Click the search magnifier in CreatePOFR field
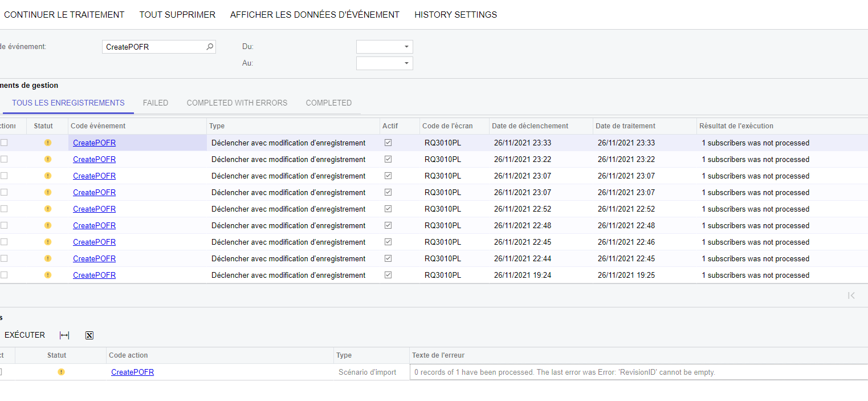 tap(210, 47)
